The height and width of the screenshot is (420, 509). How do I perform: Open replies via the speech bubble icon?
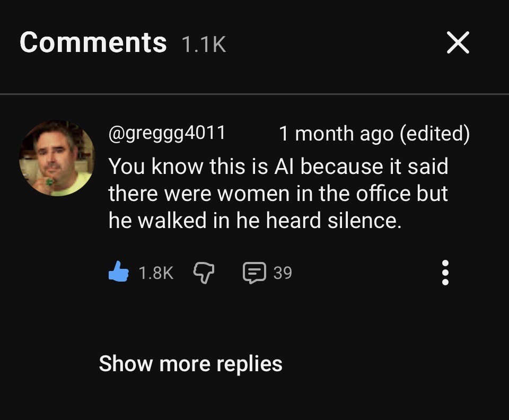tap(254, 273)
